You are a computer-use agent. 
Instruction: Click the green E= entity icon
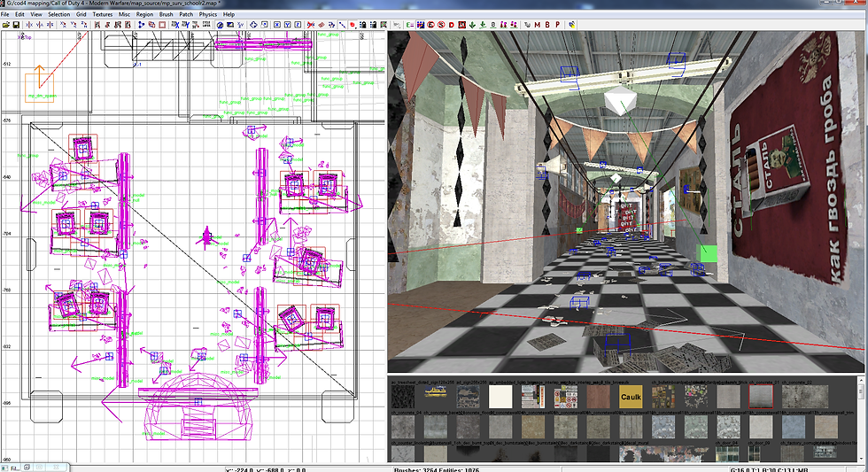409,25
